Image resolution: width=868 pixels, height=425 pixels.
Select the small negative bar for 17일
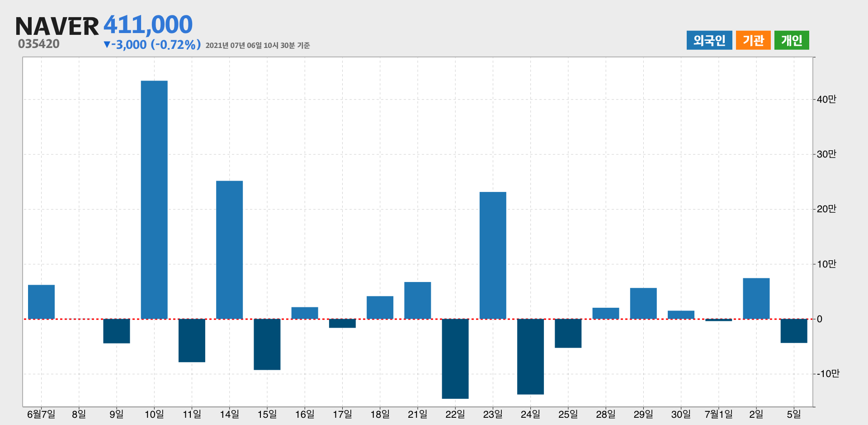342,324
